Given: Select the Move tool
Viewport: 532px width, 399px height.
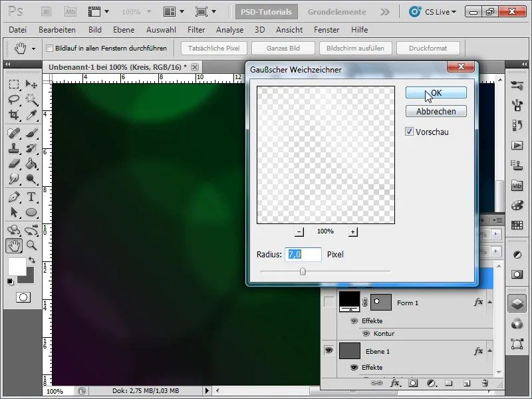Looking at the screenshot, I should click(31, 84).
